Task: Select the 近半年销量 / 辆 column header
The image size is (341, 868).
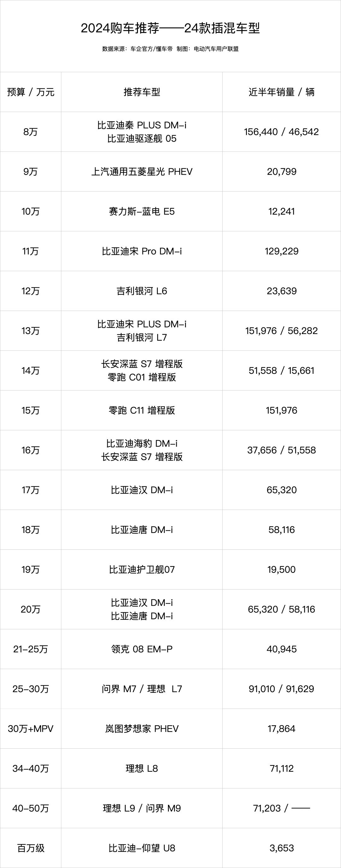Action: click(282, 92)
